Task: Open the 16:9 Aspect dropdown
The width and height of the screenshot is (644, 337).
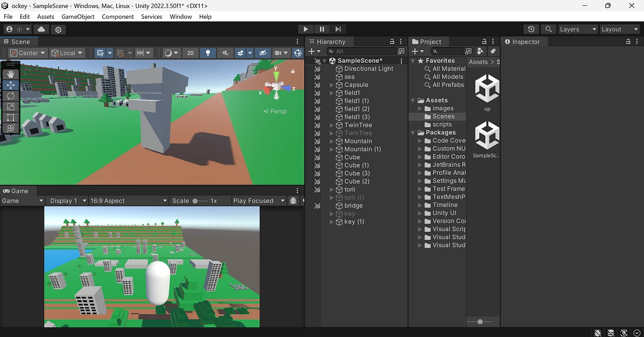Action: (128, 201)
